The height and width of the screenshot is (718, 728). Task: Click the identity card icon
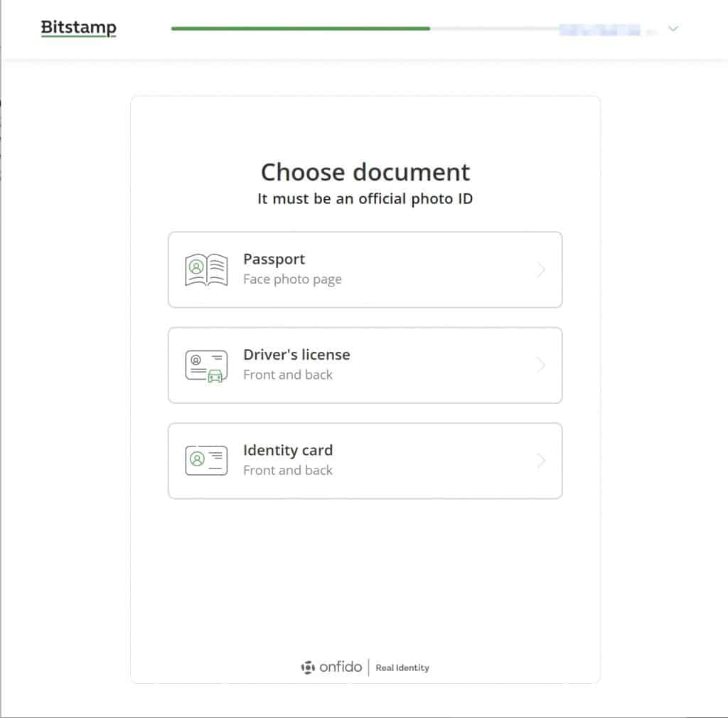coord(205,460)
